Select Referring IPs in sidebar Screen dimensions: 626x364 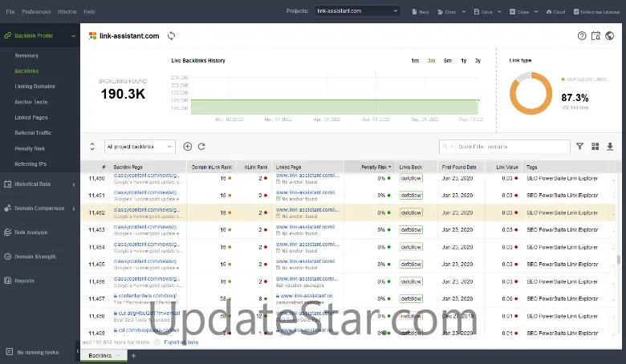pos(30,164)
